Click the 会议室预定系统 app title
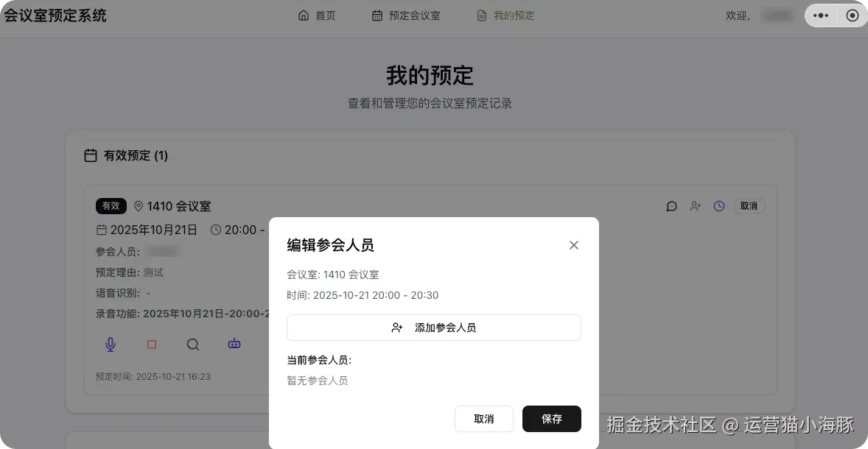This screenshot has width=868, height=449. tap(55, 15)
